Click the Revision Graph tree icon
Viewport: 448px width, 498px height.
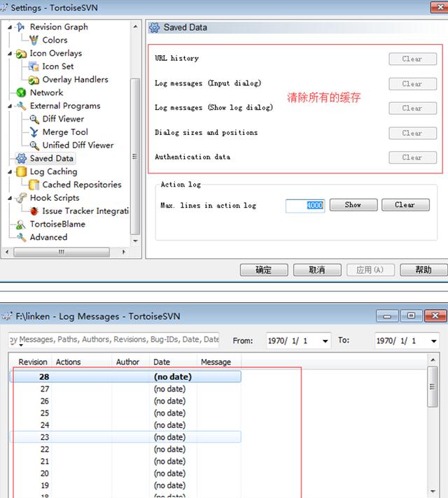tap(21, 27)
